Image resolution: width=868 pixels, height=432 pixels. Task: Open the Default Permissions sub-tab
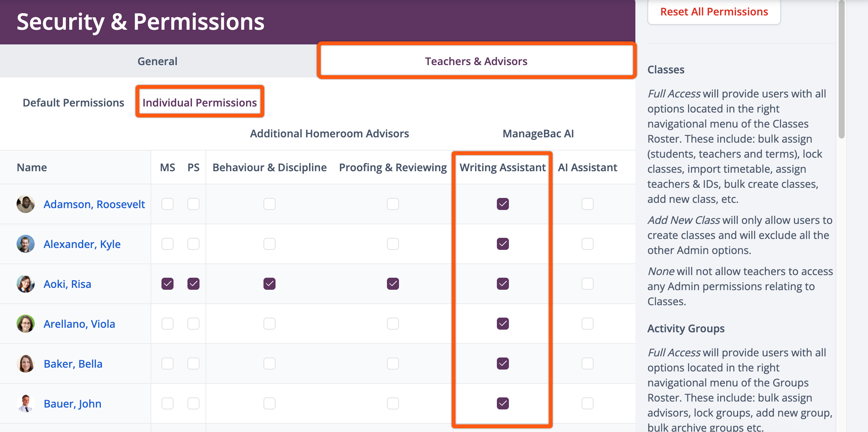tap(73, 103)
